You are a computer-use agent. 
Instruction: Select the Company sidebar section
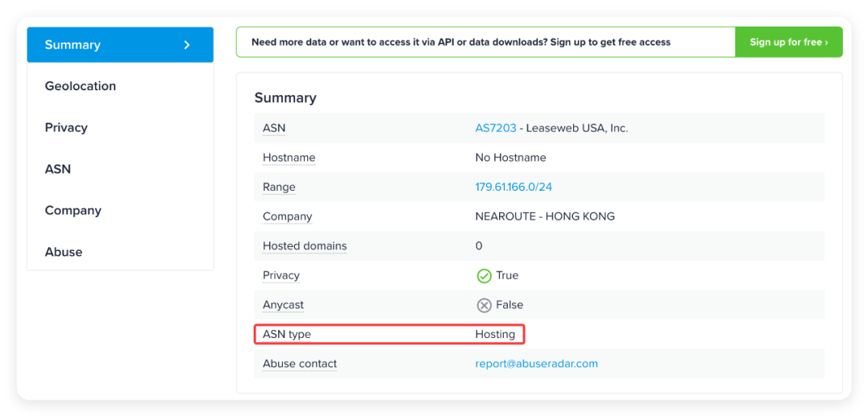point(72,211)
